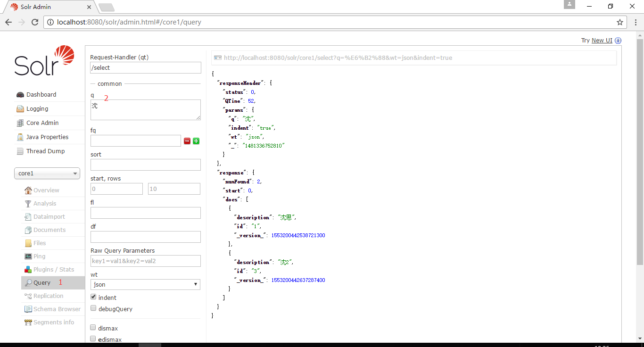Screen dimensions: 644x347
Task: Reload the page in browser
Action: tap(35, 22)
